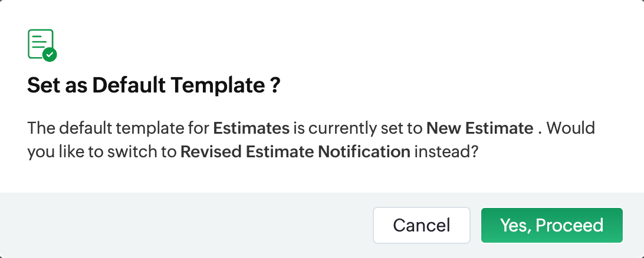
Task: Click the green checkmark badge
Action: 50,55
